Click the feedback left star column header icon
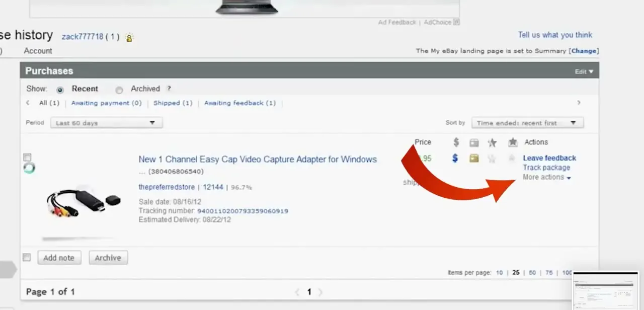This screenshot has width=644, height=310. pos(492,142)
